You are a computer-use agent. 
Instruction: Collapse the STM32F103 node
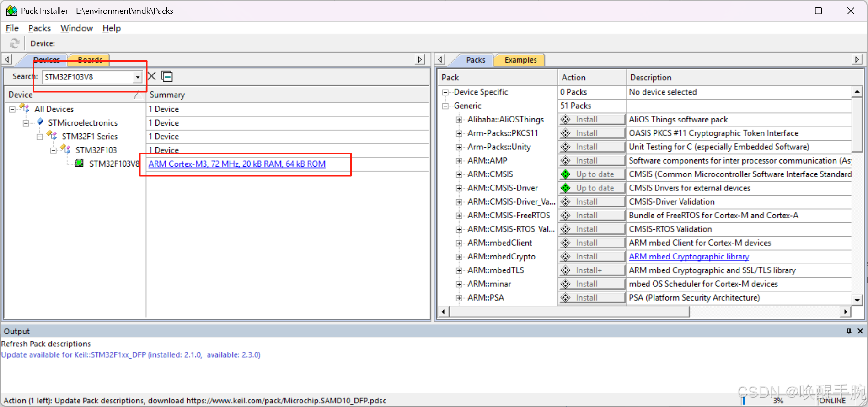54,150
